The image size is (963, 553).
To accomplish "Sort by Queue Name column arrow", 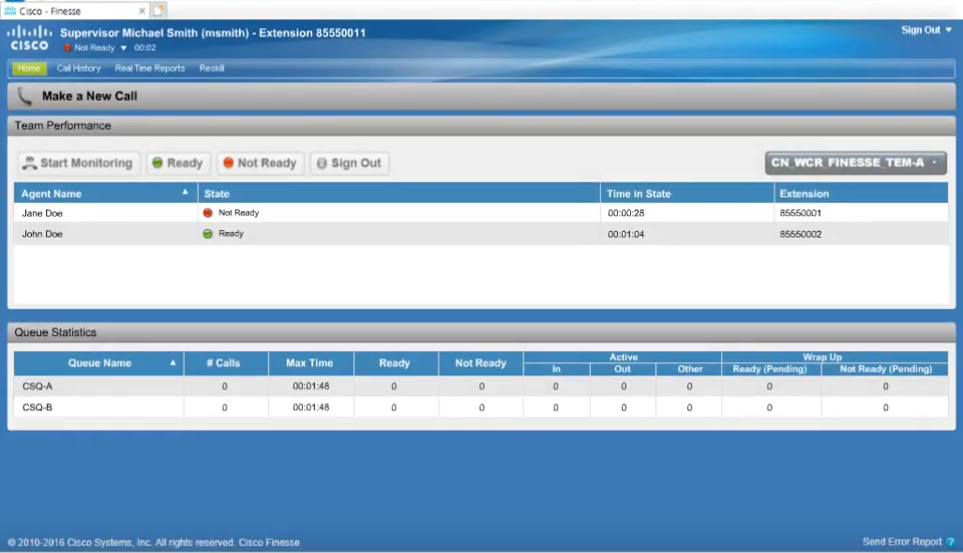I will tap(173, 363).
